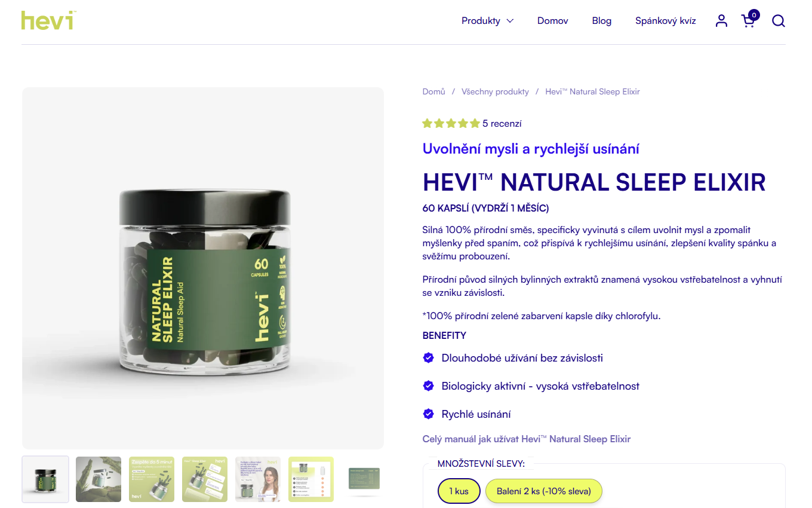Go to the Domov menu item
The width and height of the screenshot is (812, 508).
pyautogui.click(x=553, y=21)
